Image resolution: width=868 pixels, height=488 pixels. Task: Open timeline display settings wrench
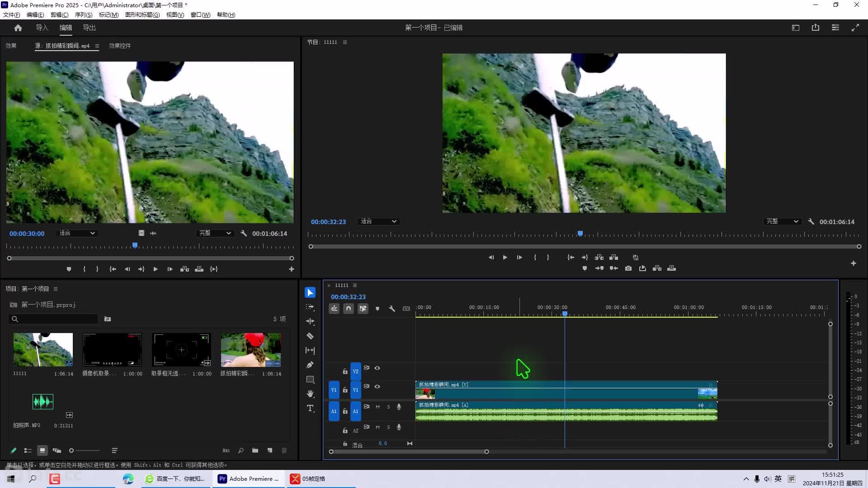(x=392, y=309)
